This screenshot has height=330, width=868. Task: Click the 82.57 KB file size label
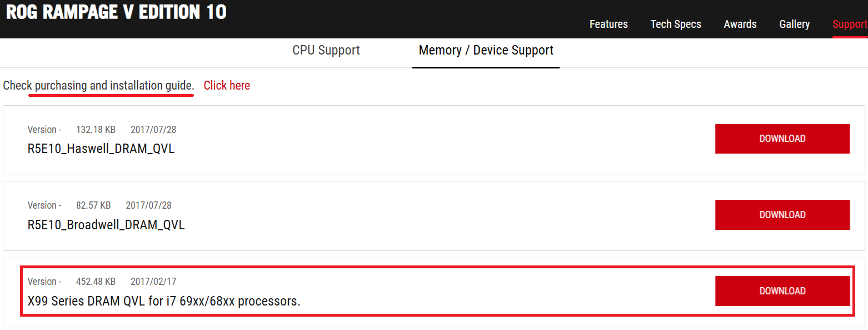coord(93,205)
